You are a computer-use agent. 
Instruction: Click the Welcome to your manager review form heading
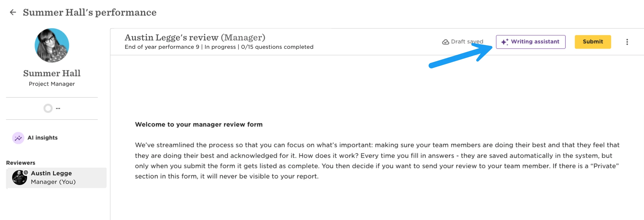199,125
